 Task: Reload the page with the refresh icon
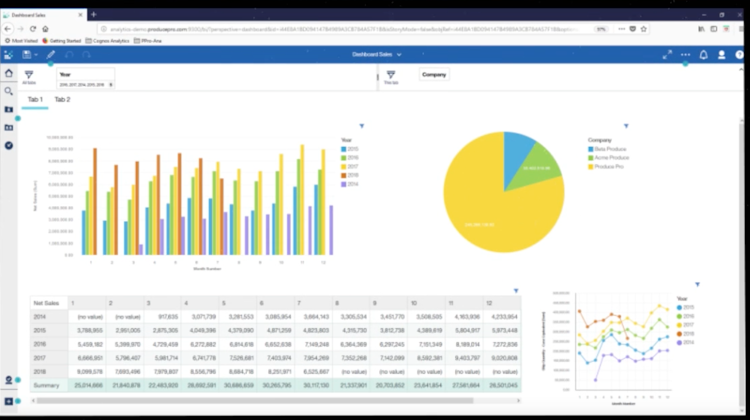33,29
